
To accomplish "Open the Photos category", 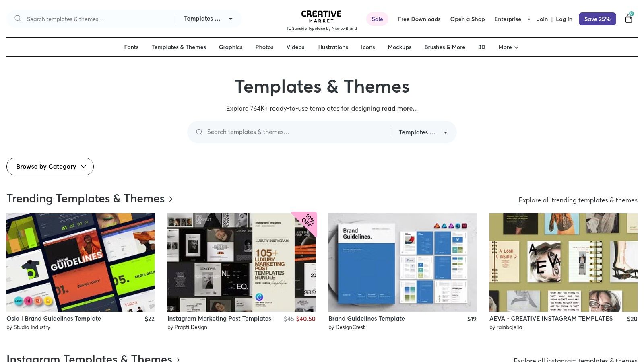I will pos(264,47).
